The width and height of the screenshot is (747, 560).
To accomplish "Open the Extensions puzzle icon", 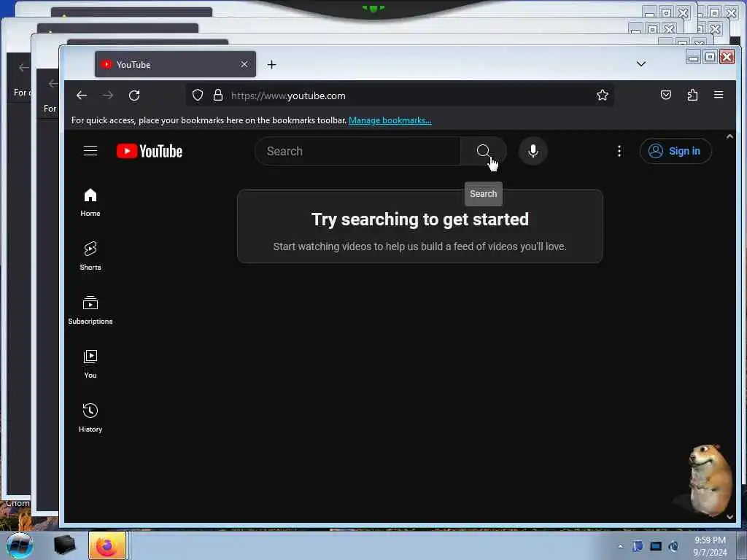I will 693,96.
